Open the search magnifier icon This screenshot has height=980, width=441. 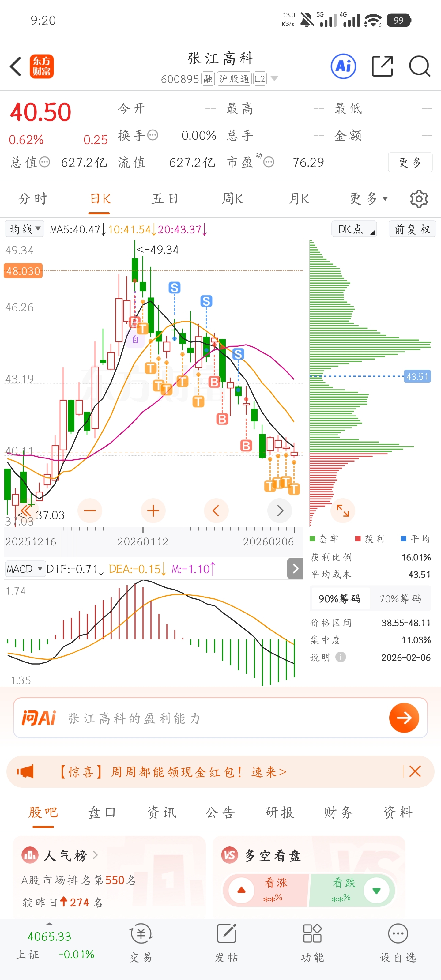pyautogui.click(x=419, y=66)
